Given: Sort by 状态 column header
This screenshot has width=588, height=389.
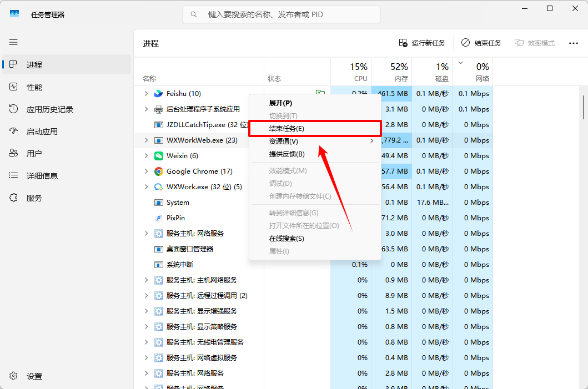Looking at the screenshot, I should click(298, 72).
